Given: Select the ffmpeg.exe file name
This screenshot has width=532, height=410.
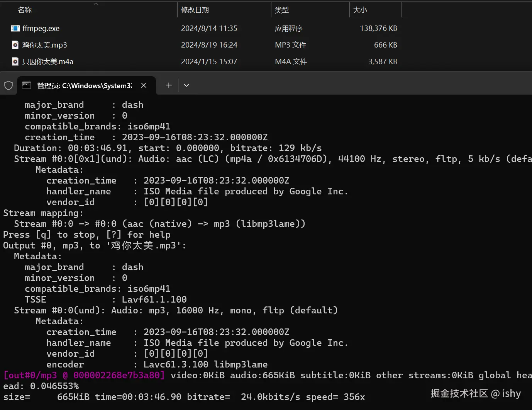Looking at the screenshot, I should [x=41, y=28].
